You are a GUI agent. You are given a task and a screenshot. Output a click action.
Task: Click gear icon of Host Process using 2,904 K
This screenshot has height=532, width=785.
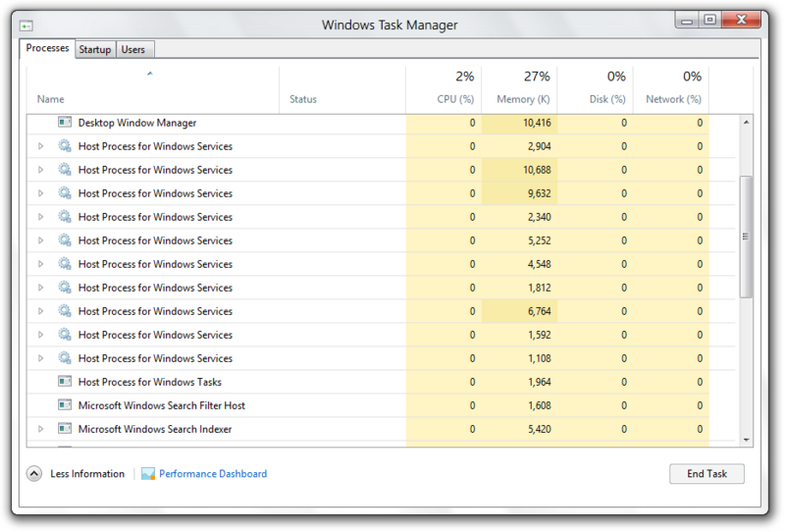(x=65, y=146)
